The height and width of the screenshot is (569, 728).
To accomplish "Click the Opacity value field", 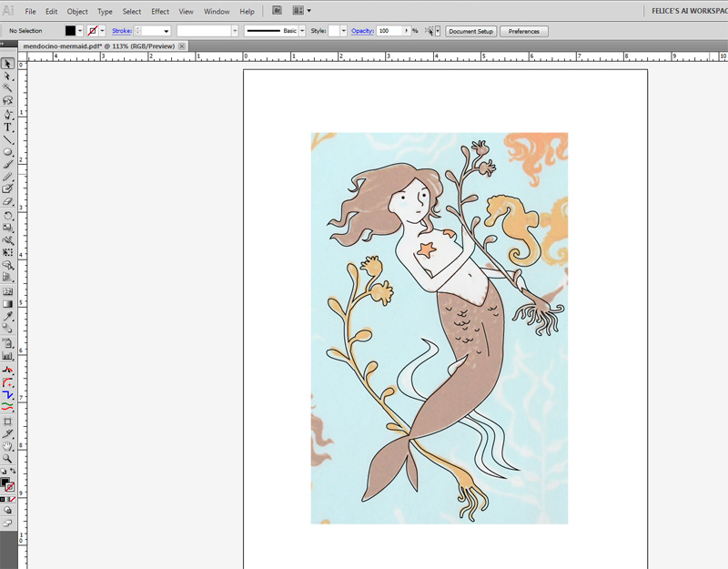I will (x=389, y=31).
